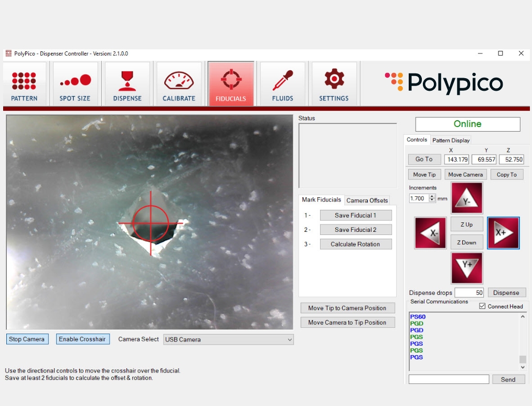This screenshot has width=532, height=406.
Task: Toggle the Enable Crosshair button
Action: click(x=82, y=339)
